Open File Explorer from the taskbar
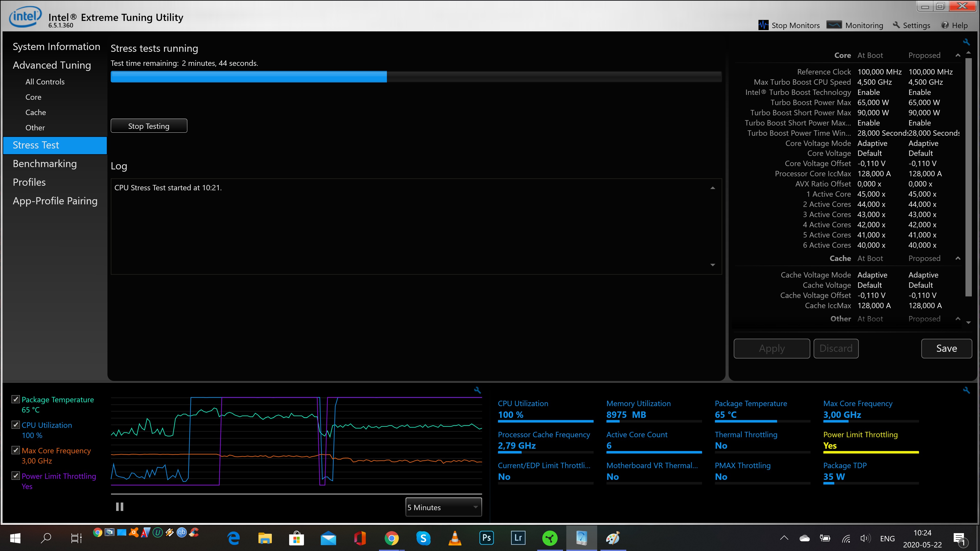 pos(265,538)
